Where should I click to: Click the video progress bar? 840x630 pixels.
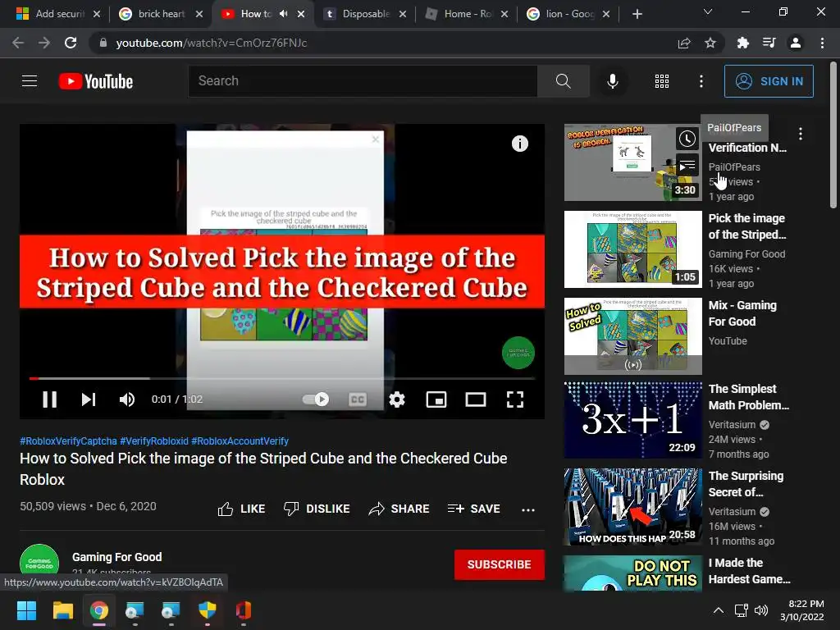[x=282, y=378]
